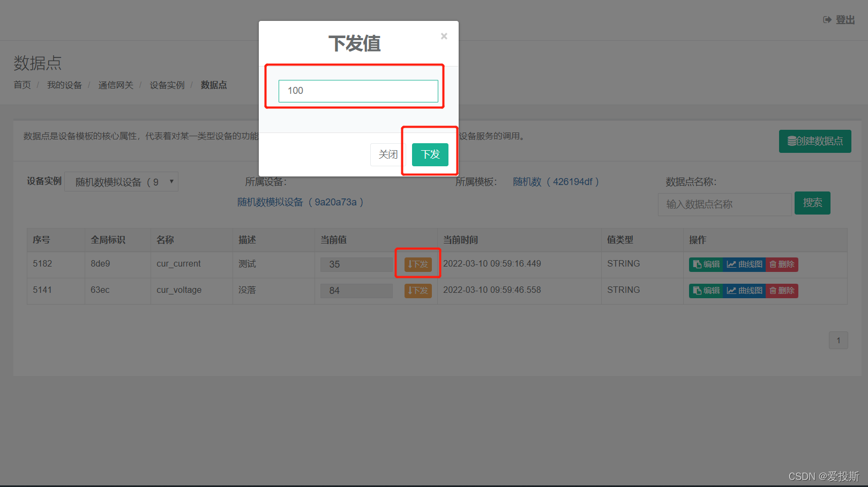Image resolution: width=868 pixels, height=487 pixels.
Task: Click timestamp 2022-03-10 09:59:46.558
Action: coord(492,290)
